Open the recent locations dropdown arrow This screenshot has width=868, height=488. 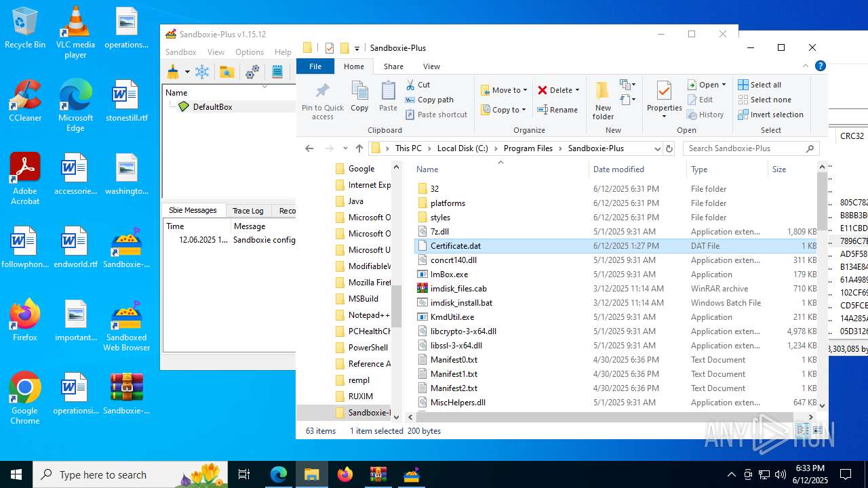pos(345,148)
